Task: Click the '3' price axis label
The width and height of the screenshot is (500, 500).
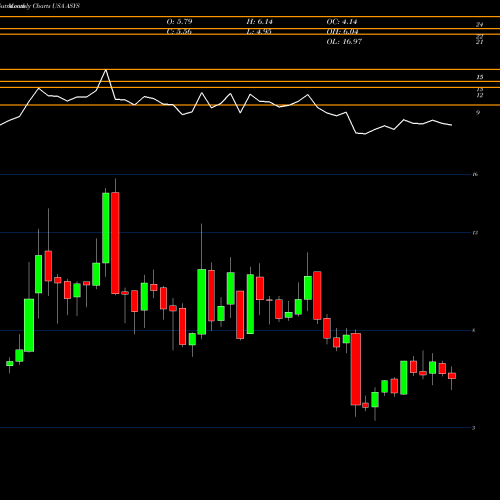Action: point(473,428)
